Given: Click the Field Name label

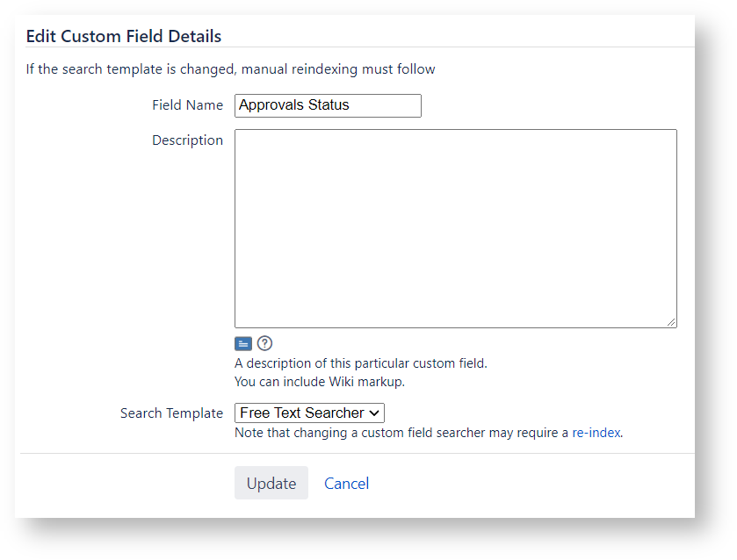Looking at the screenshot, I should click(x=187, y=105).
